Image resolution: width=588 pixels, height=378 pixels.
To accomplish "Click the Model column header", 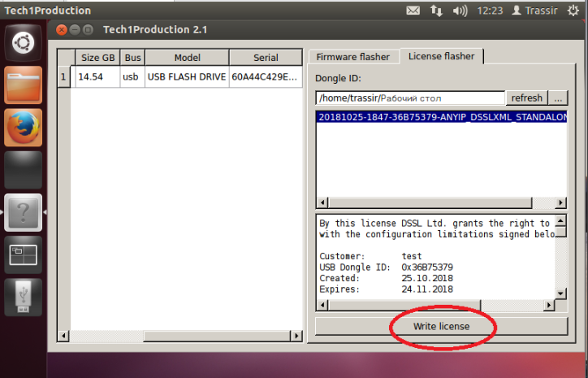I will click(x=187, y=58).
